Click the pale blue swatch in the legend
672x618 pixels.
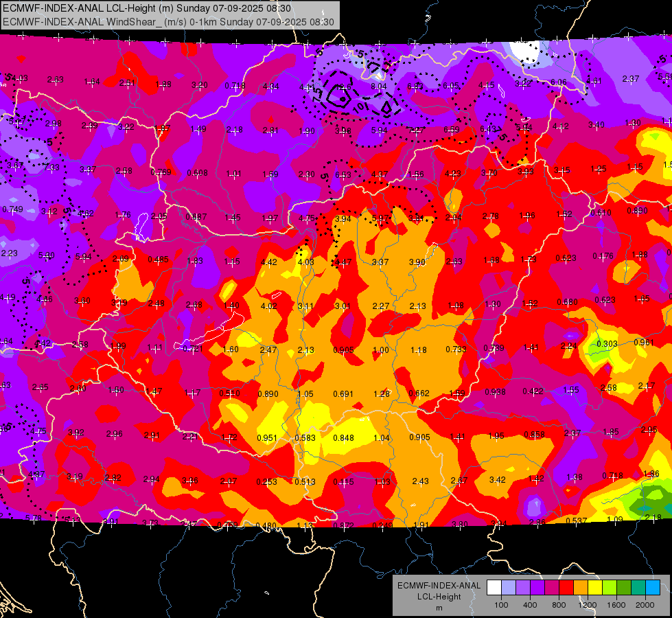click(x=509, y=587)
